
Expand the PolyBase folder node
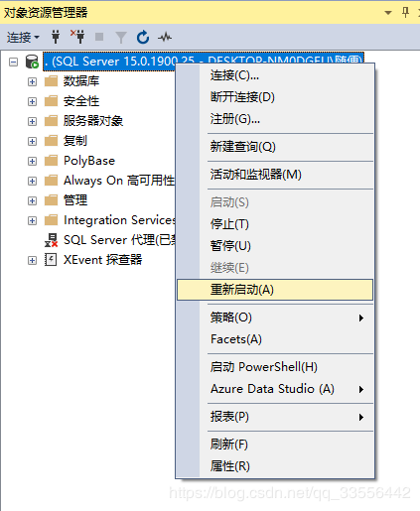coord(32,161)
